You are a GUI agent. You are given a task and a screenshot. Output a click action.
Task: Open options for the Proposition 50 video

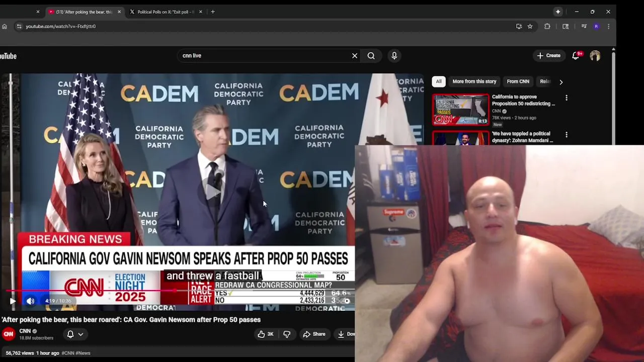pyautogui.click(x=567, y=98)
